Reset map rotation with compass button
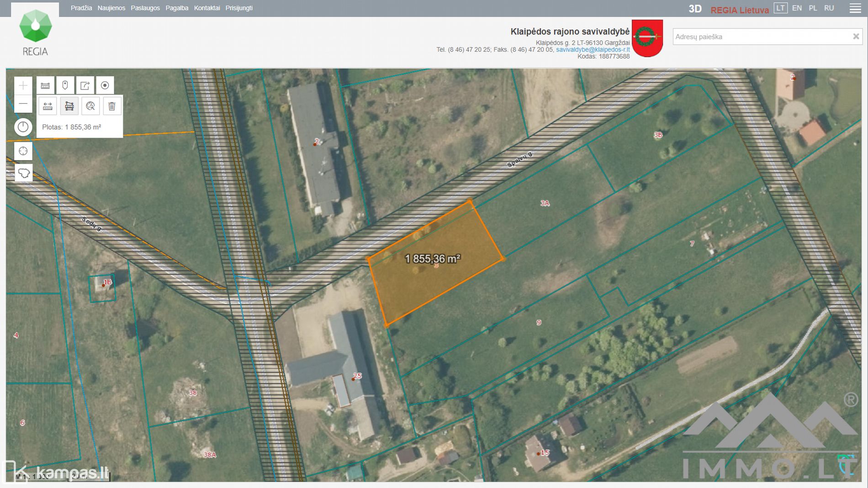 coord(23,127)
